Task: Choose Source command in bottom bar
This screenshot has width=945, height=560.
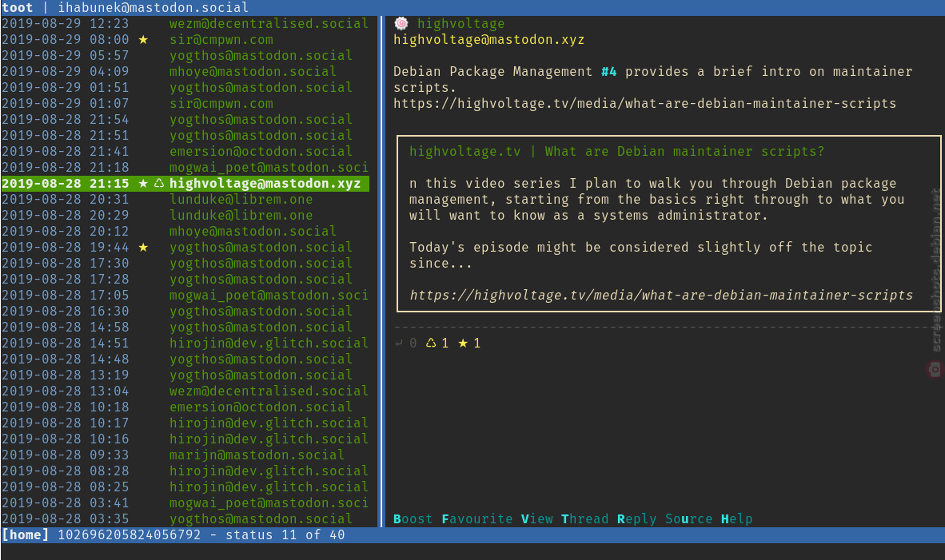Action: [x=689, y=519]
